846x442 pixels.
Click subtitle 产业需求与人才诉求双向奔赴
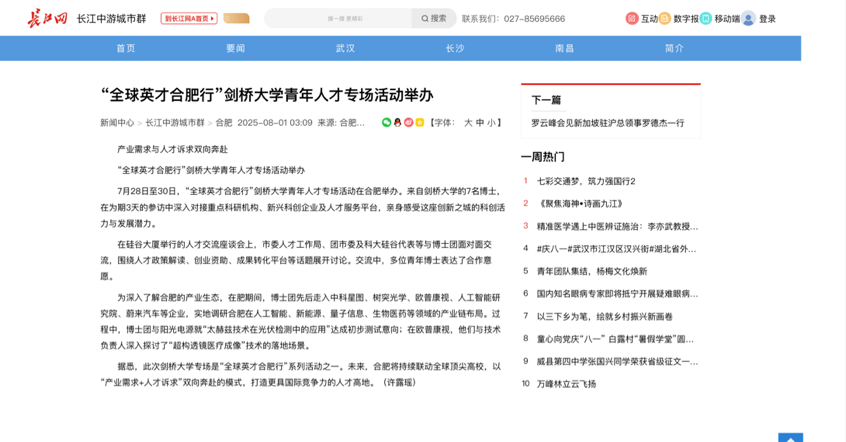[173, 149]
